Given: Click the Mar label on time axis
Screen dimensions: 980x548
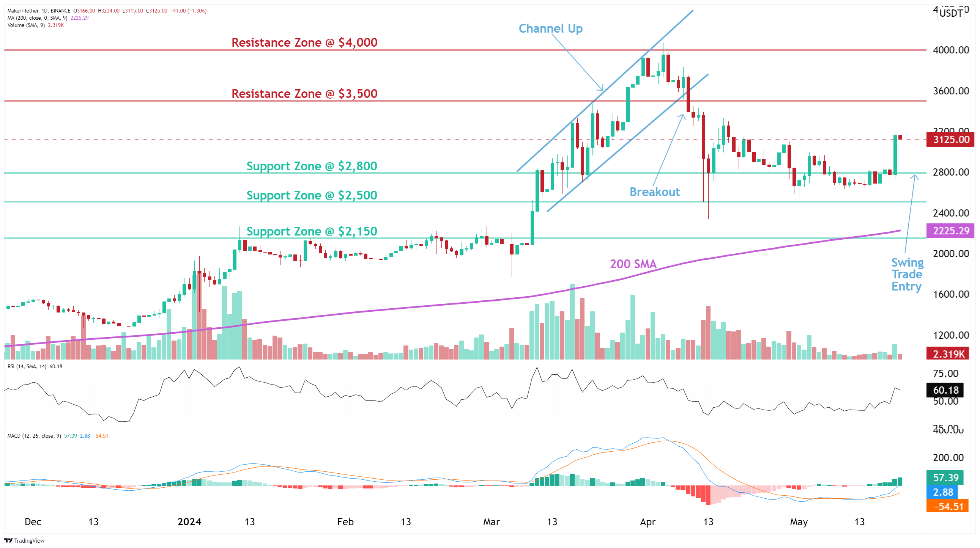Looking at the screenshot, I should 491,522.
